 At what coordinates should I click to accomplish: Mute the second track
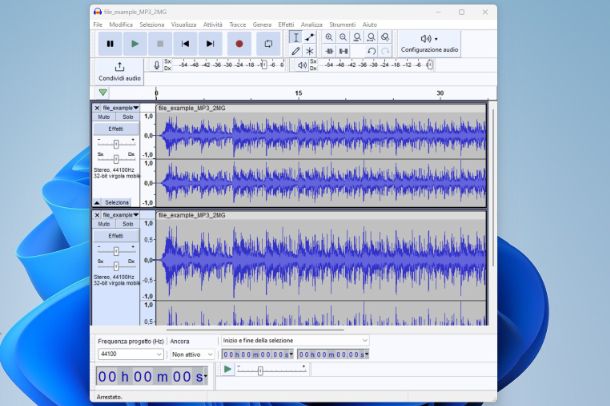tap(104, 224)
